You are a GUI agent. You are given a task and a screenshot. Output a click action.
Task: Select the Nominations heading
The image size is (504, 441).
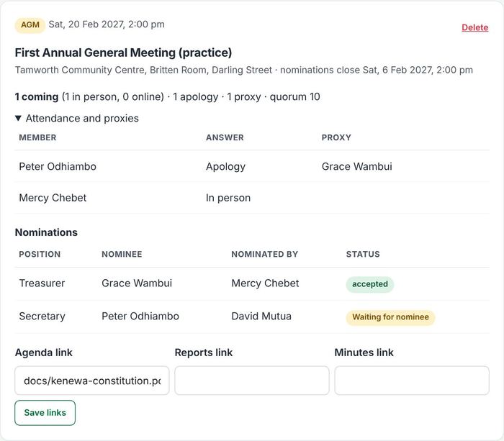46,232
